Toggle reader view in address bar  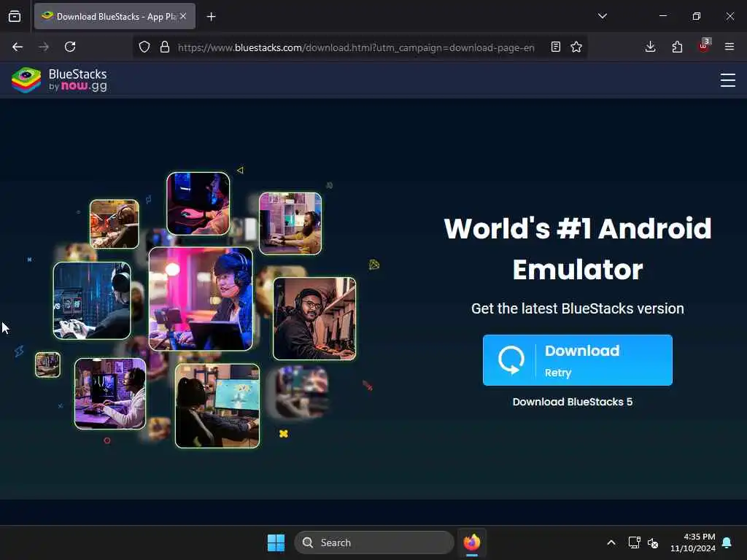(555, 47)
